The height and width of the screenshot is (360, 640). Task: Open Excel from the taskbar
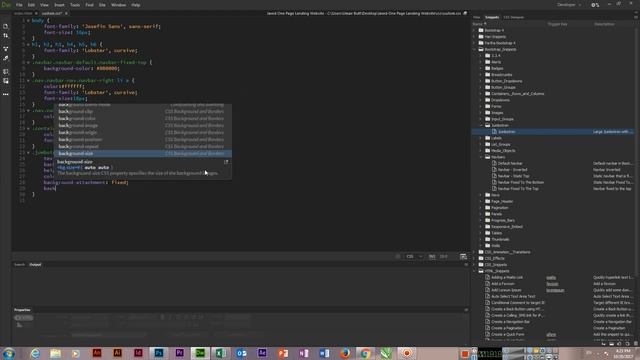[x=221, y=353]
